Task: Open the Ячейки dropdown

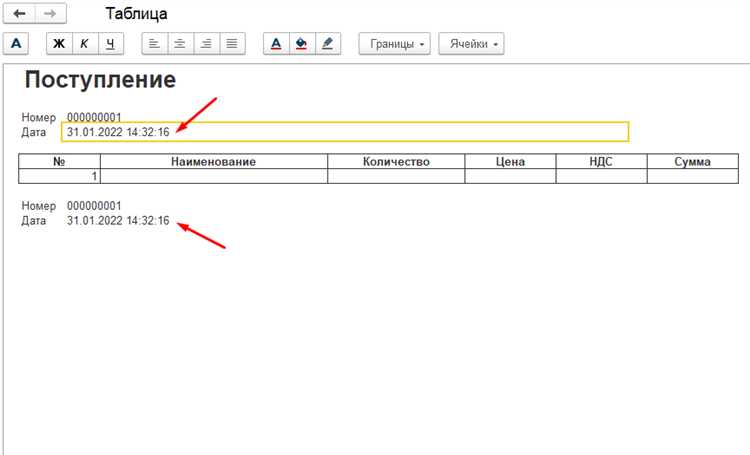Action: point(471,44)
